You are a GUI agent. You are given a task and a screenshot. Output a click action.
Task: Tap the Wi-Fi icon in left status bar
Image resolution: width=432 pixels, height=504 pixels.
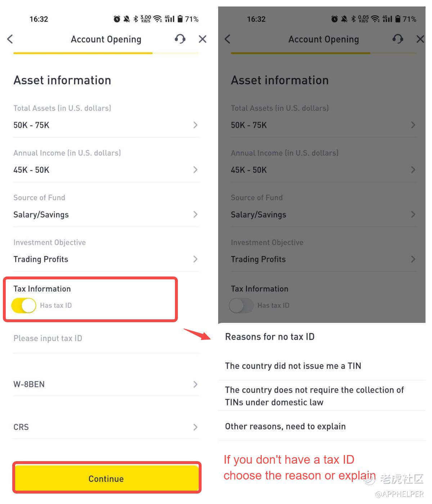(157, 19)
